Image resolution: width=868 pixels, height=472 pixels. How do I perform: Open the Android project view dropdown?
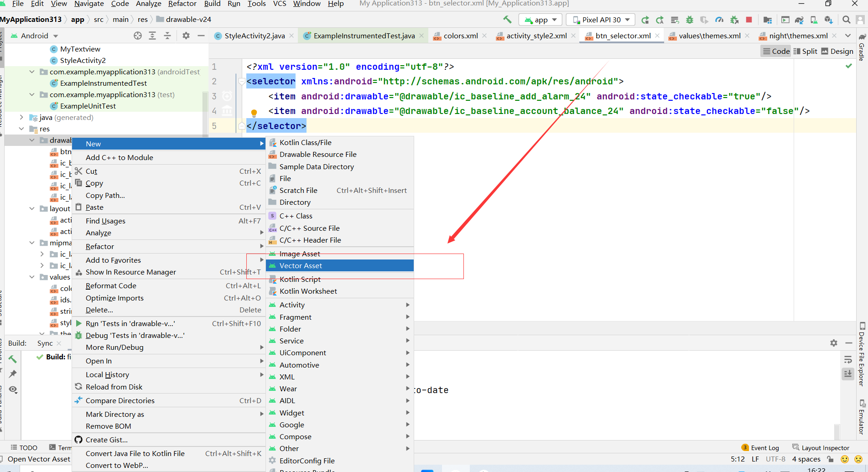(x=35, y=36)
